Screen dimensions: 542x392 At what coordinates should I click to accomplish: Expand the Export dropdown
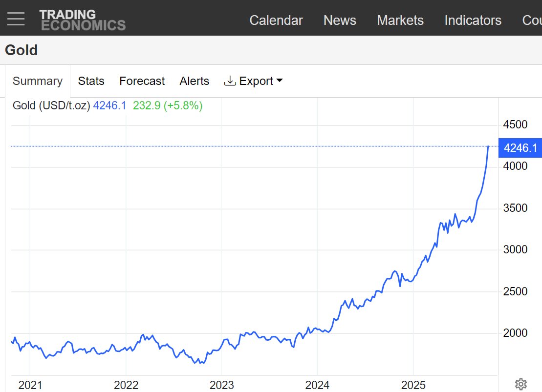[254, 81]
